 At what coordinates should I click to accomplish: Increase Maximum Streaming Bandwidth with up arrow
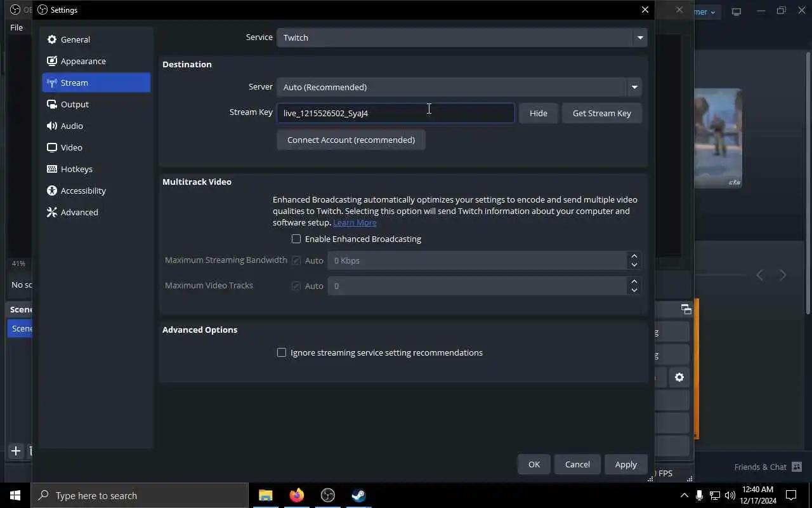coord(634,256)
